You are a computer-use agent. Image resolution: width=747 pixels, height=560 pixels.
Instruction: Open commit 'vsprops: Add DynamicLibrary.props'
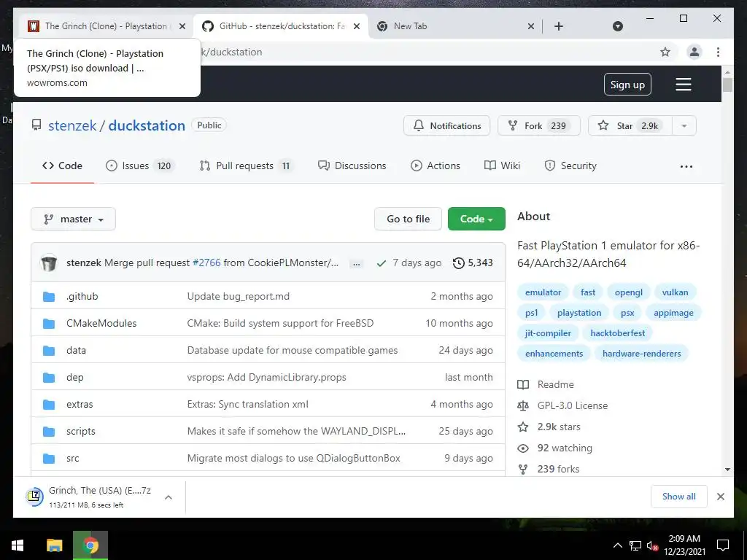coord(267,377)
